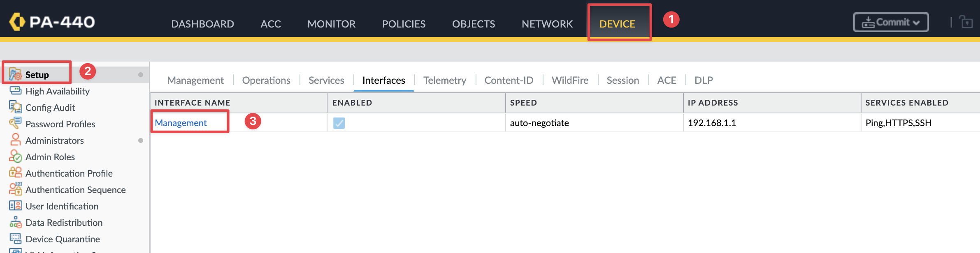Select Config Audit in the sidebar
This screenshot has height=253, width=980.
(50, 108)
